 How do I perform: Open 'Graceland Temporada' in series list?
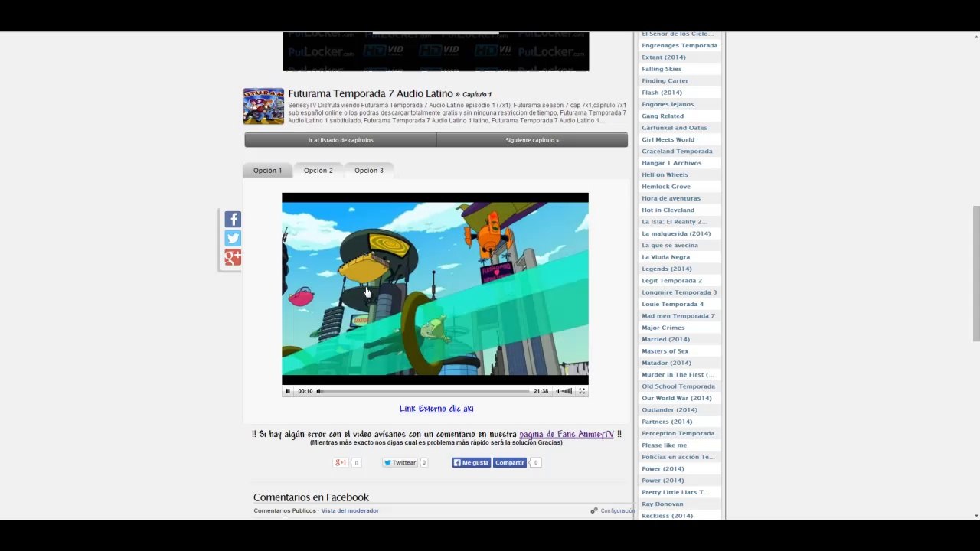pyautogui.click(x=677, y=152)
